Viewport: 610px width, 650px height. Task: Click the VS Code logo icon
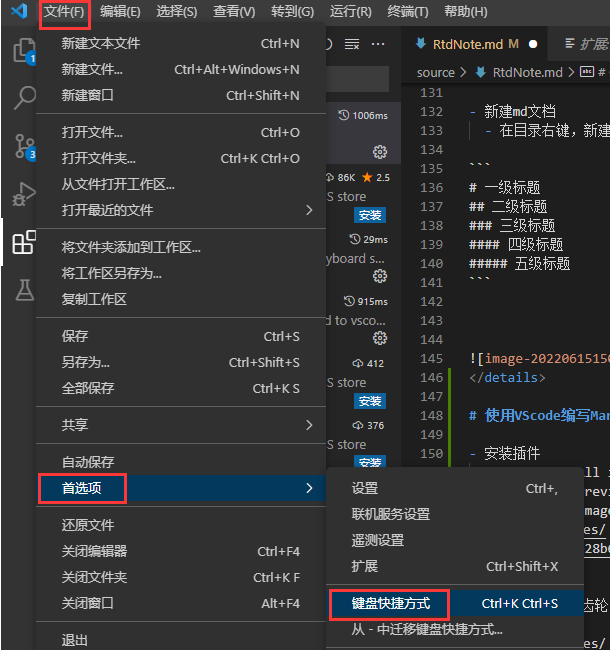pyautogui.click(x=19, y=11)
